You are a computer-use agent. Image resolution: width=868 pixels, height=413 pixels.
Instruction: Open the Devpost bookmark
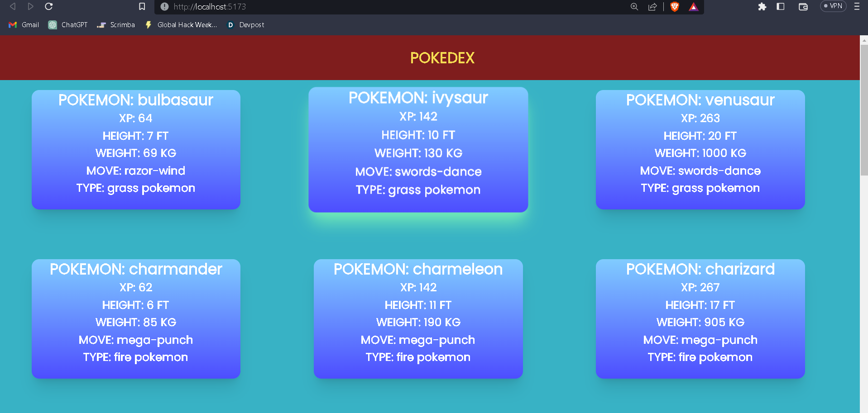[245, 25]
